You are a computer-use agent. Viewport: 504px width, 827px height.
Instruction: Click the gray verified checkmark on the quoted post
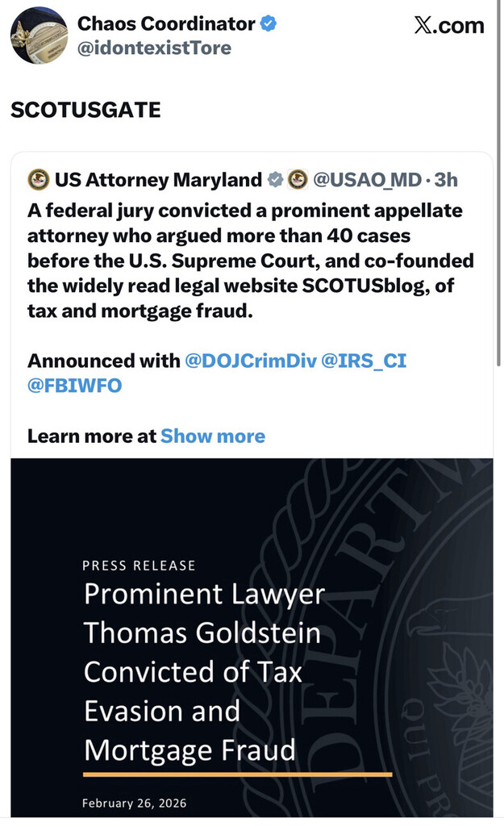(x=275, y=179)
